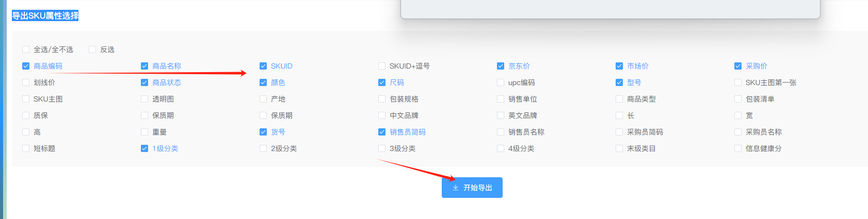Screen dimensions: 868x219
Task: Enable the 划线价 checkbox
Action: [26, 82]
